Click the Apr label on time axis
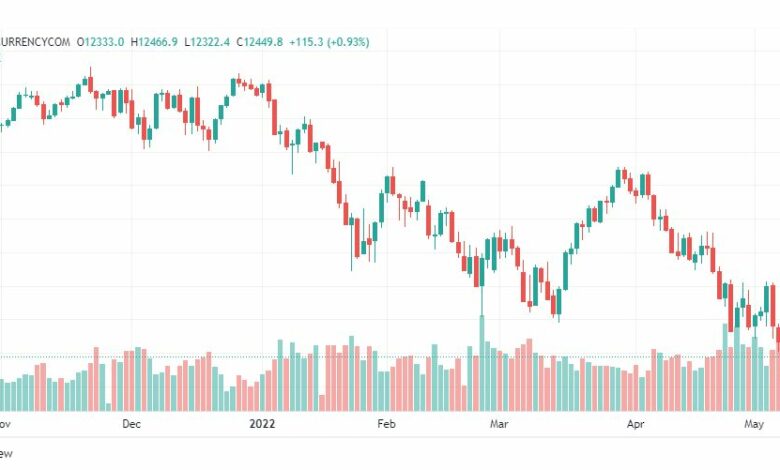This screenshot has height=470, width=780. [x=635, y=424]
